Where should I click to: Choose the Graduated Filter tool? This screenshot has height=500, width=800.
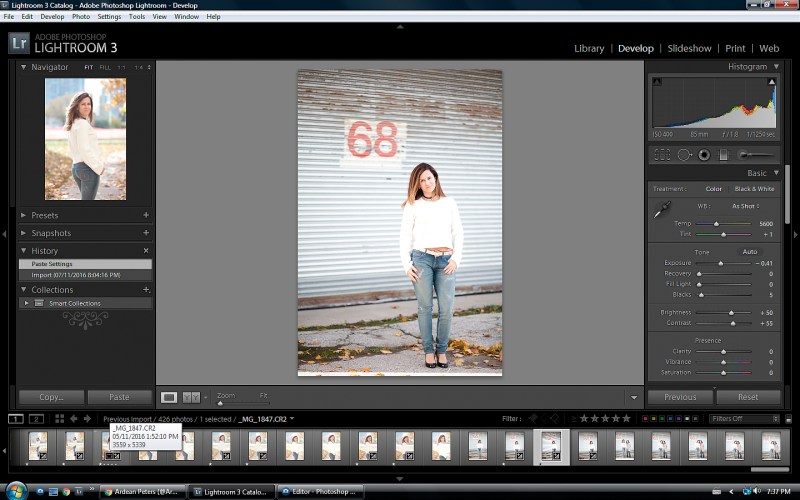[723, 155]
